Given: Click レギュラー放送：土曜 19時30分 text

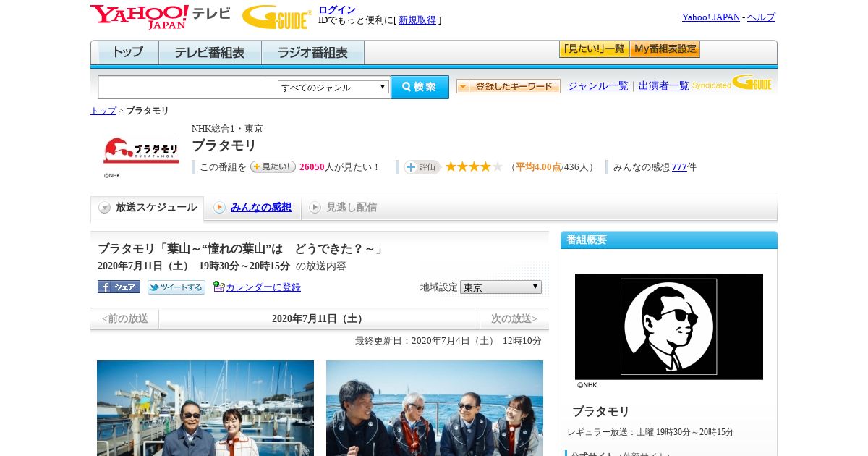Looking at the screenshot, I should click(x=651, y=432).
